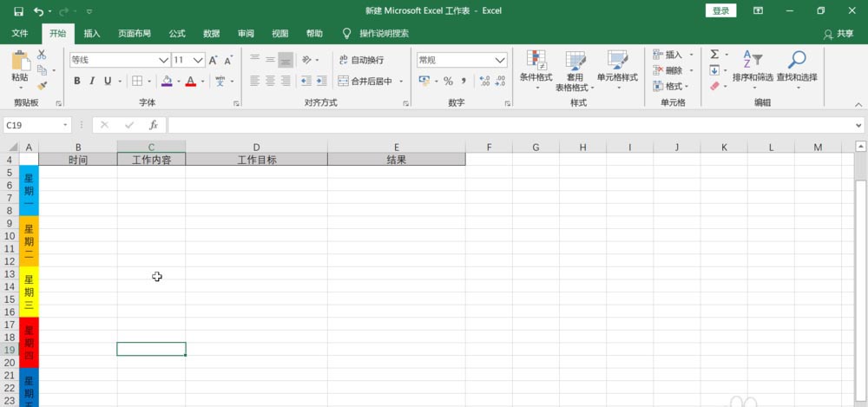The width and height of the screenshot is (868, 407).
Task: Click the Percent Style icon
Action: [448, 82]
